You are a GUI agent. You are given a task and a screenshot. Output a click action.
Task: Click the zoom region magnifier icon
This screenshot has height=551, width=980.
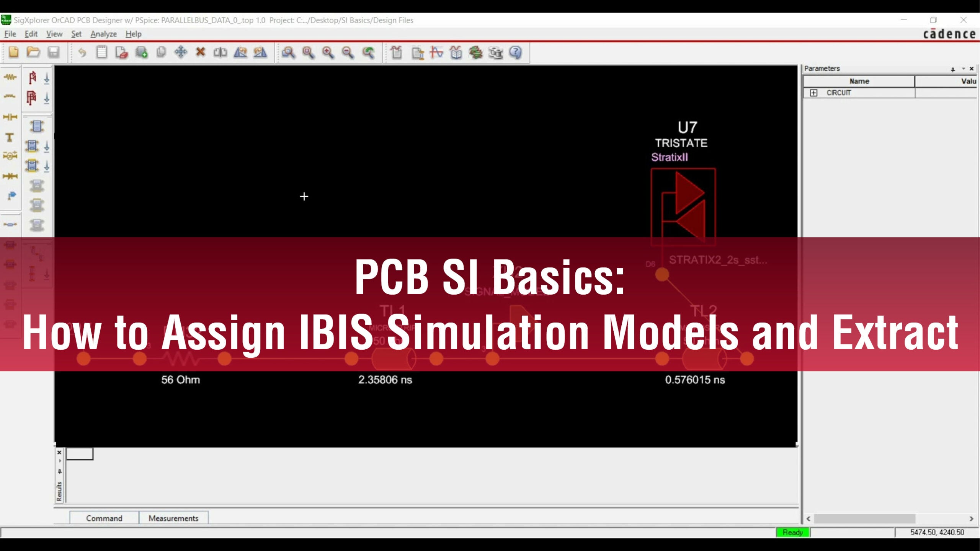coord(309,52)
